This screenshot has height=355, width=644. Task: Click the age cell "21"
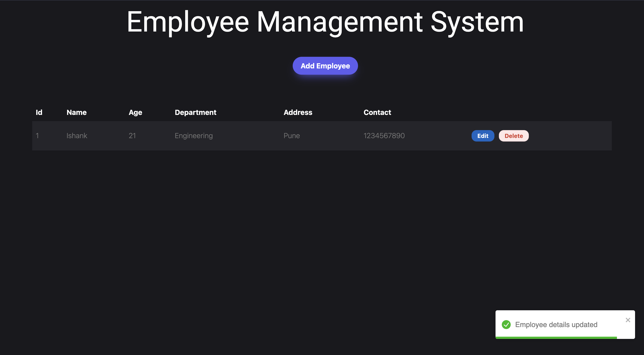(132, 136)
